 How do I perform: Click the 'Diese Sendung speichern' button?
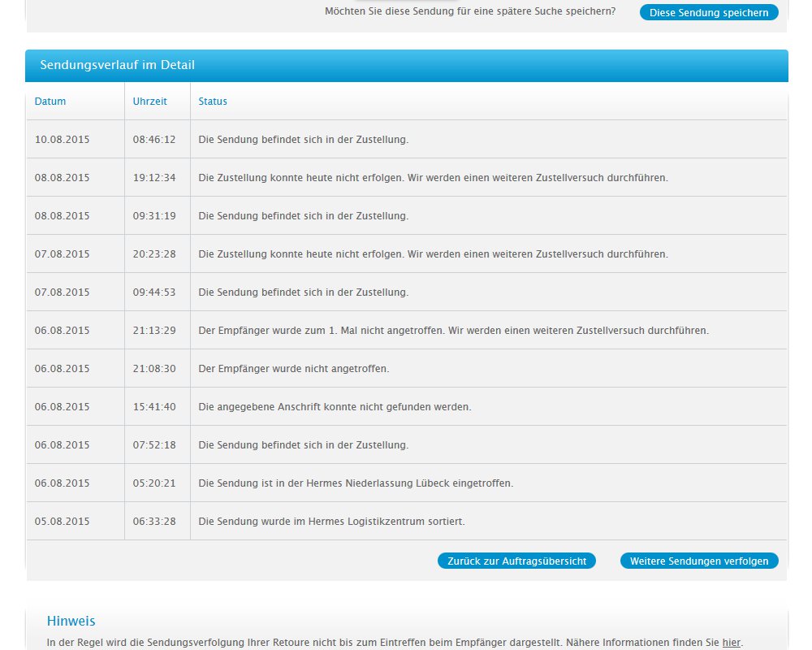coord(709,12)
